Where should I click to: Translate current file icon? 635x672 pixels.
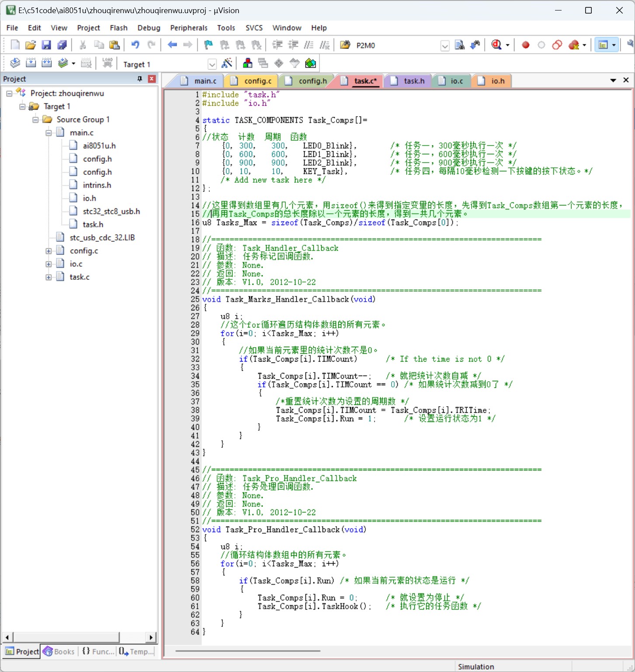coord(15,63)
